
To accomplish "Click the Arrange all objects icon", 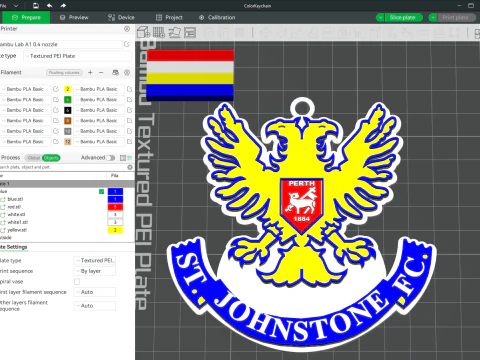I will pos(190,32).
